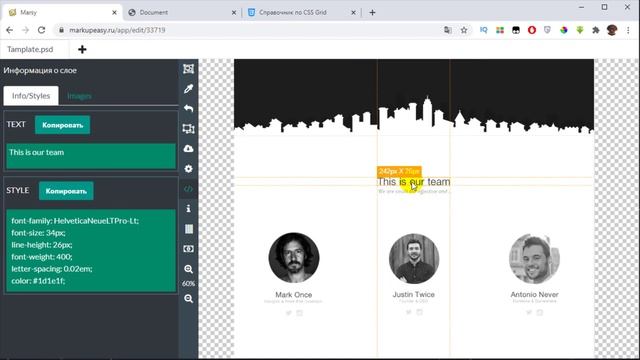640x360 pixels.
Task: Click the fit-width screen icon
Action: (189, 249)
